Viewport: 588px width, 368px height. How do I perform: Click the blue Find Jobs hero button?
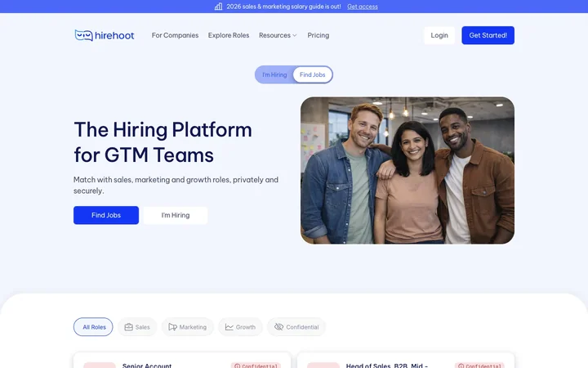tap(106, 215)
